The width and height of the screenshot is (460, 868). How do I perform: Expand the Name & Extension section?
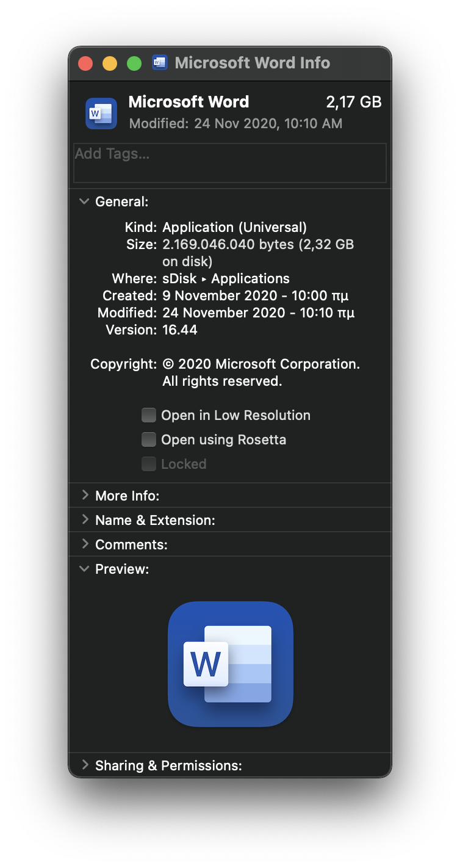pos(84,519)
